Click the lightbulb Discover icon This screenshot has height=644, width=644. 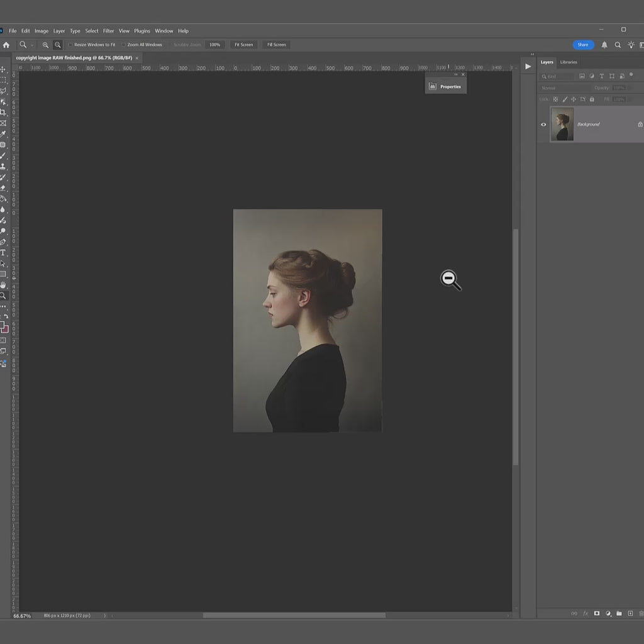631,45
